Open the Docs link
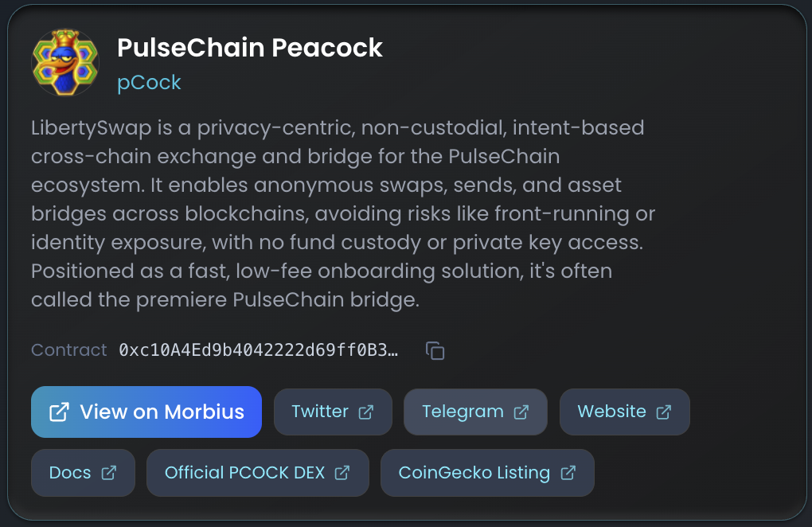Screen dimensions: 812x527 tap(70, 473)
